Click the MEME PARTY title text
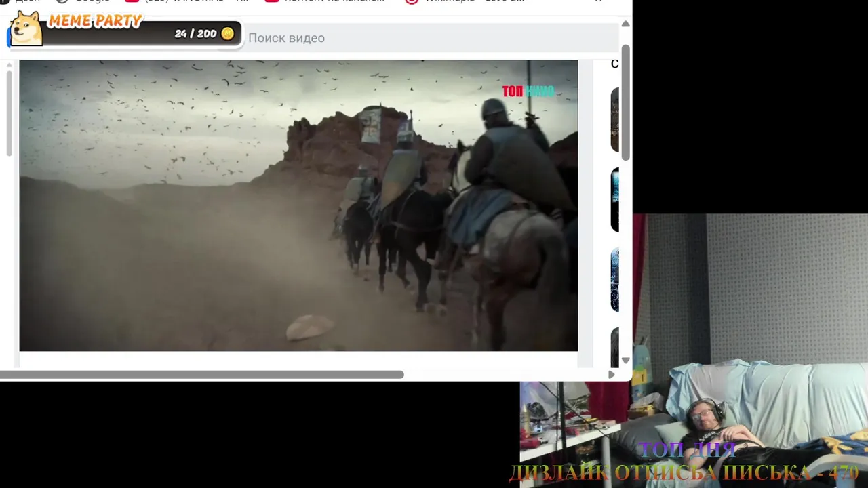This screenshot has width=868, height=488. [x=94, y=21]
